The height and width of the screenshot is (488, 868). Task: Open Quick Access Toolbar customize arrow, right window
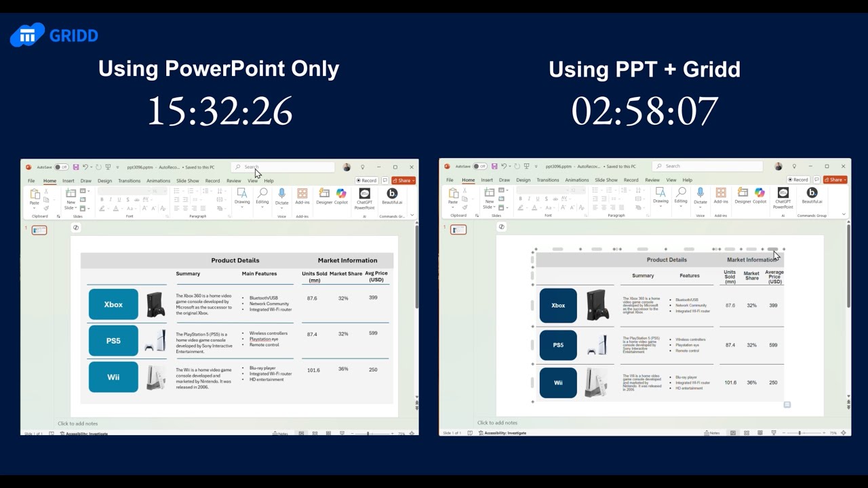point(536,166)
